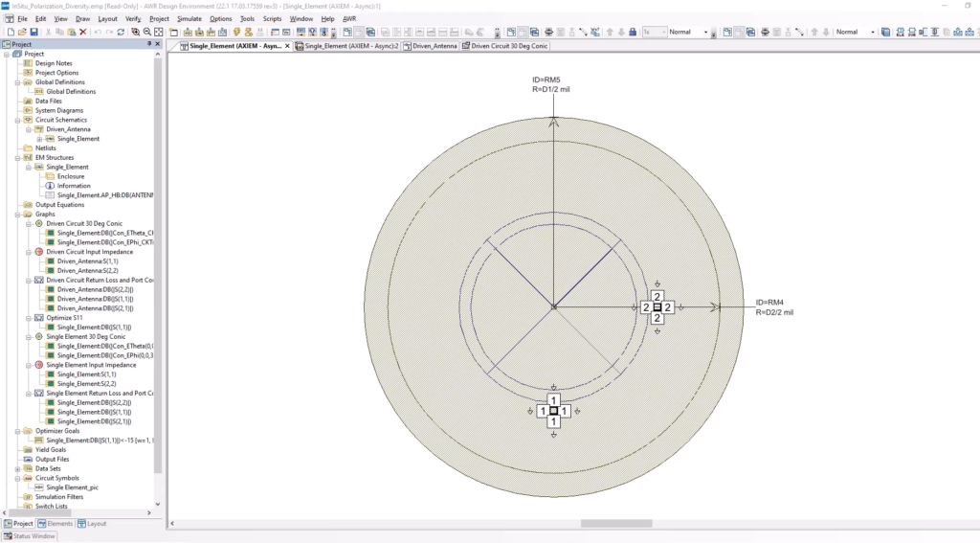
Task: Open the Draw menu
Action: (x=82, y=19)
